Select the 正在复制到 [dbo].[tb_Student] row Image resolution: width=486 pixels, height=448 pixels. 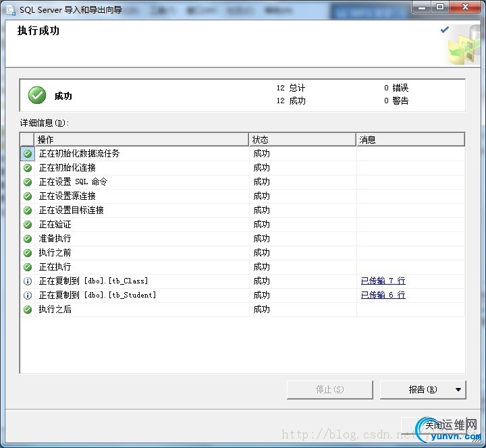point(242,296)
